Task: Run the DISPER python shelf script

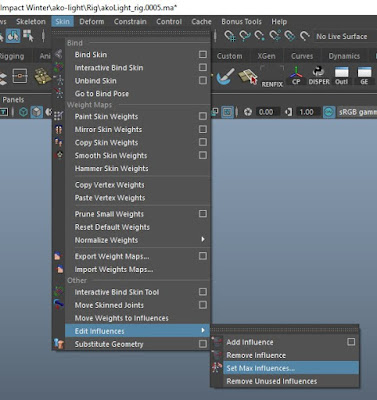Action: [x=319, y=76]
